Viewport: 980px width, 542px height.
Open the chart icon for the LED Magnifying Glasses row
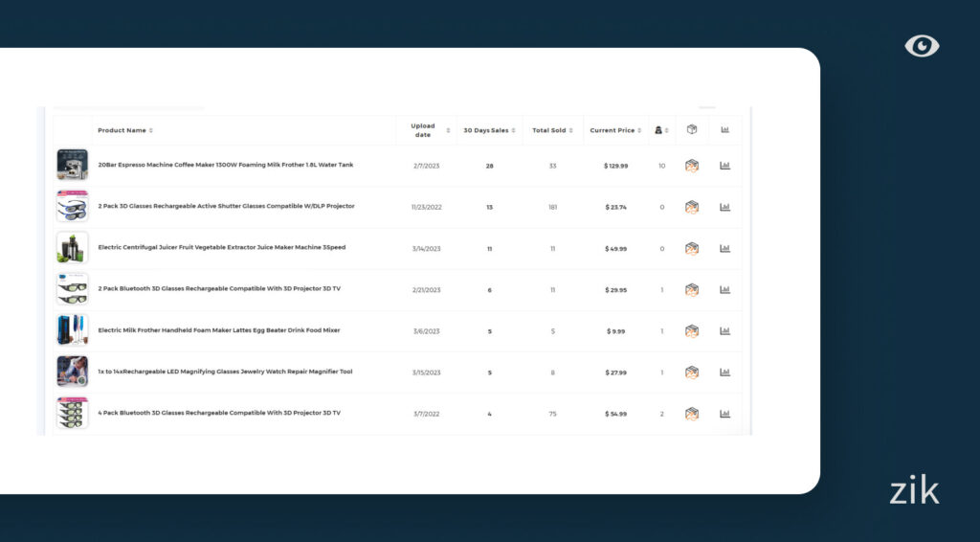point(724,372)
